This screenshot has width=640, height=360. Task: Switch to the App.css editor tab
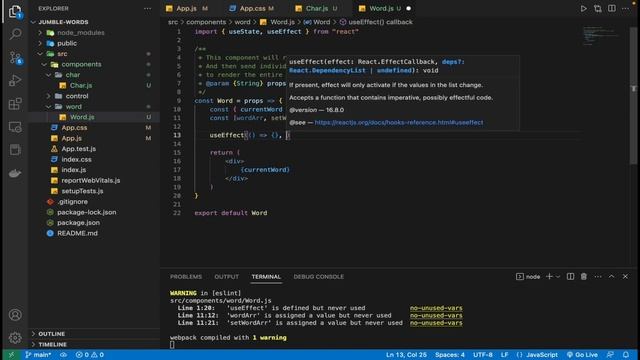click(x=252, y=8)
